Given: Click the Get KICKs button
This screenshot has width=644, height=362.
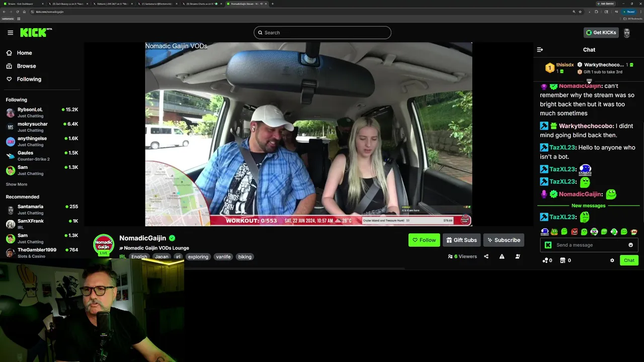Looking at the screenshot, I should 601,33.
